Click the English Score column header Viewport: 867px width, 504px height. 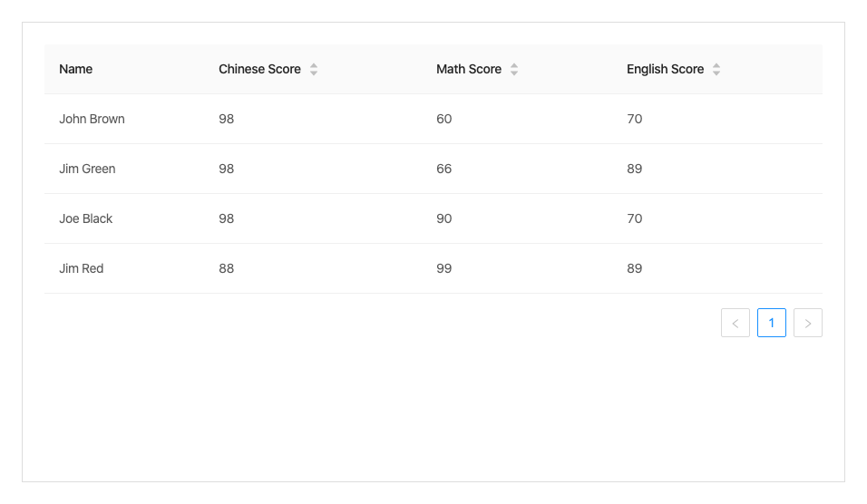click(717, 69)
